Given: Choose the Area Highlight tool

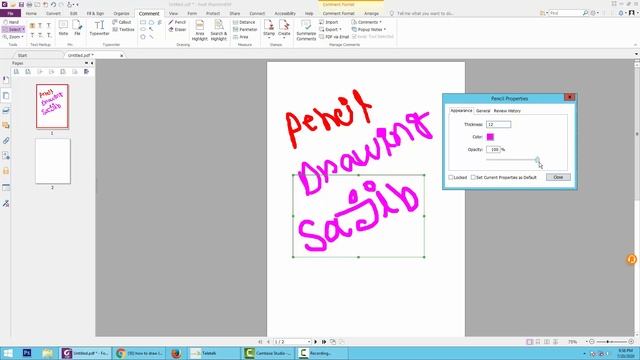Looking at the screenshot, I should point(200,30).
